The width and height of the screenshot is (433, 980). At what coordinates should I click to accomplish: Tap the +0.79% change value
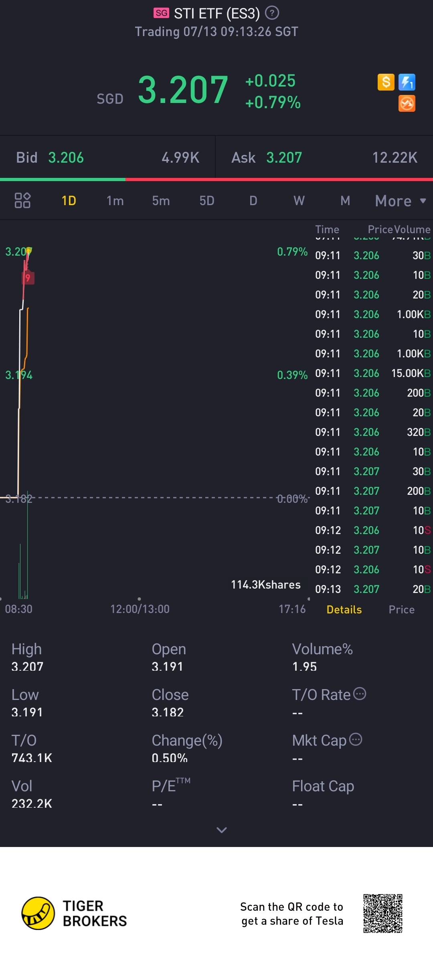(x=273, y=103)
